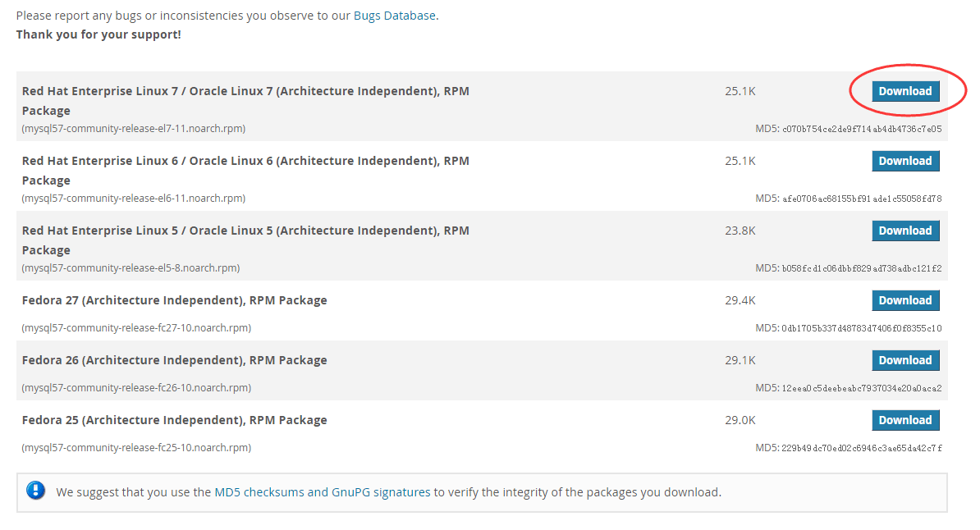
Task: Download the Red Hat Enterprise Linux 5 package
Action: click(x=905, y=231)
